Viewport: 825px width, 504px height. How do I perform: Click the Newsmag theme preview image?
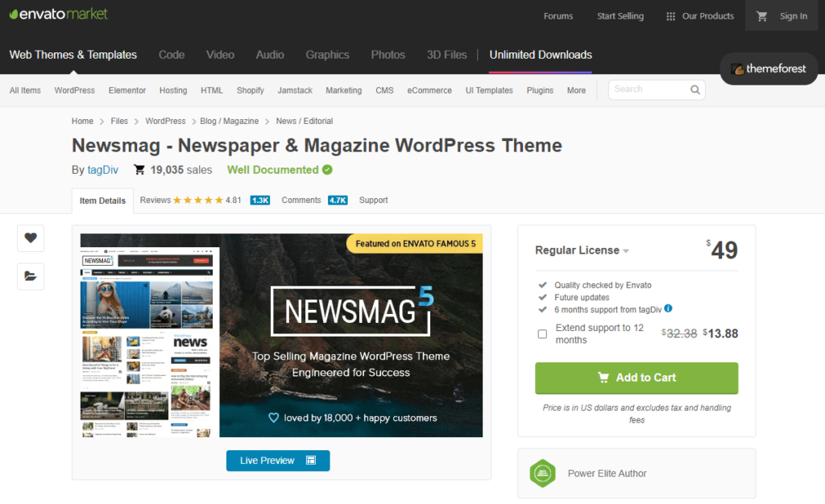coord(281,335)
